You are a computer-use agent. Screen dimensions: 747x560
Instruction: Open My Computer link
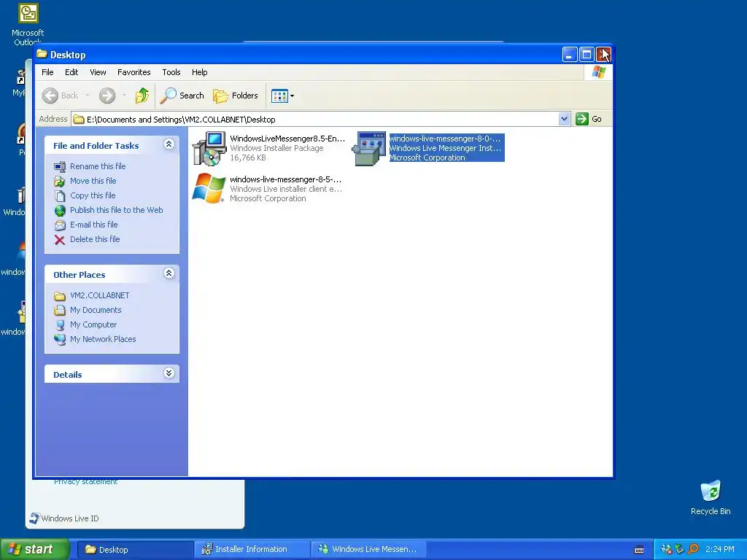coord(93,324)
